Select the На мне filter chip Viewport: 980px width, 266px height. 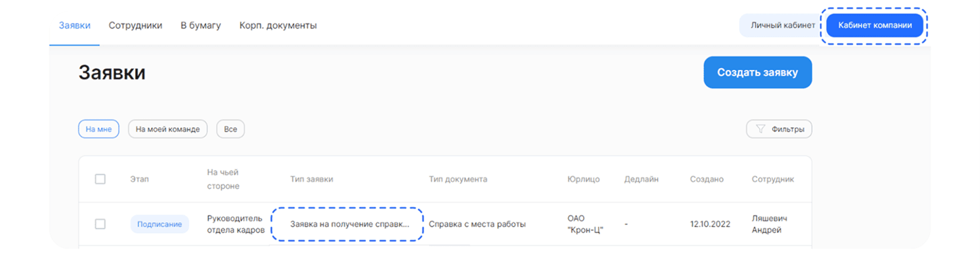[98, 129]
